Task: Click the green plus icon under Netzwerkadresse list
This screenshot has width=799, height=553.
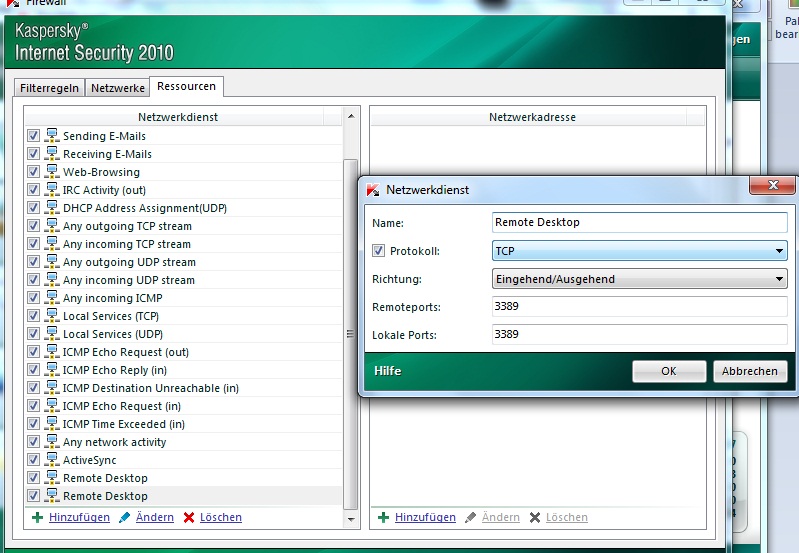Action: [x=383, y=518]
